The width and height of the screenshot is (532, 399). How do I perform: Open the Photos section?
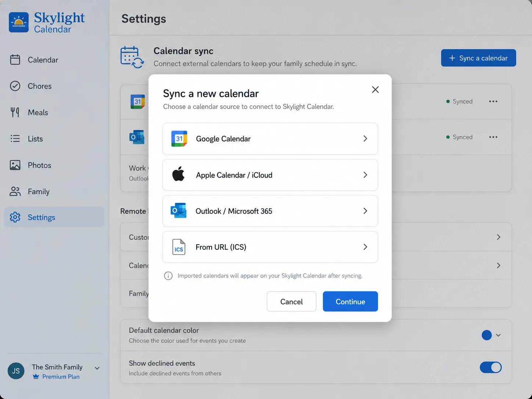click(54, 165)
